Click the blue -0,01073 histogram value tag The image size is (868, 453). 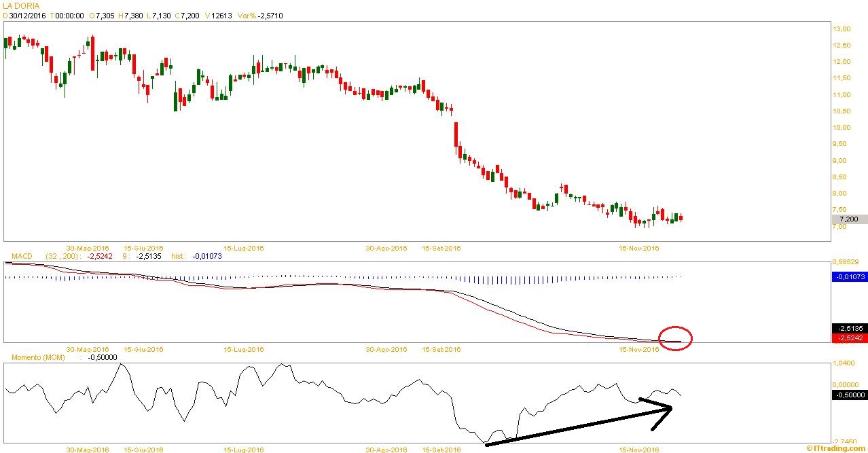tap(849, 277)
